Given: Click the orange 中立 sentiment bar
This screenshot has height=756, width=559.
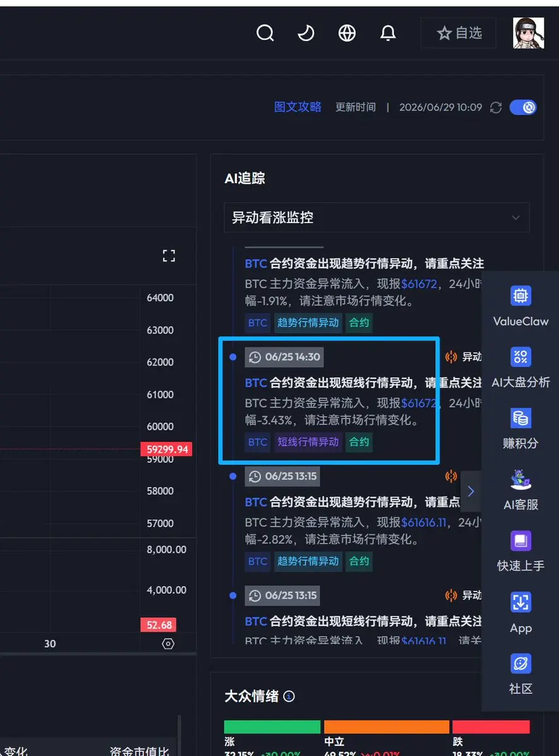Looking at the screenshot, I should pyautogui.click(x=386, y=727).
